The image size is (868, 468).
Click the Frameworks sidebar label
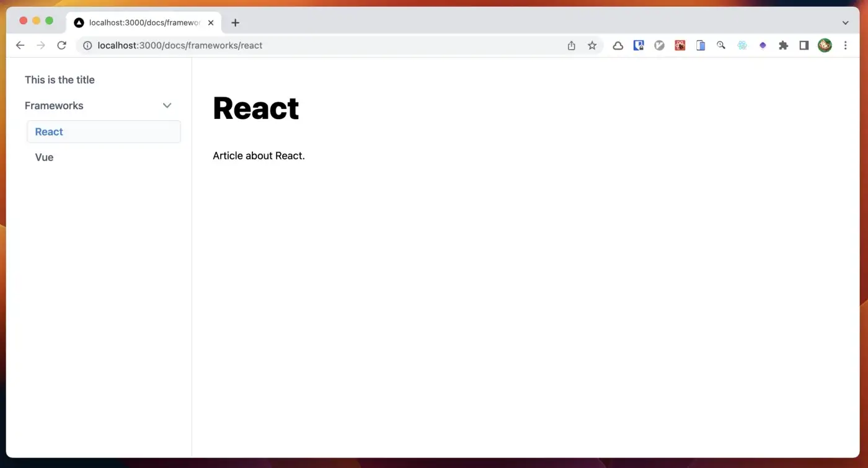point(54,106)
